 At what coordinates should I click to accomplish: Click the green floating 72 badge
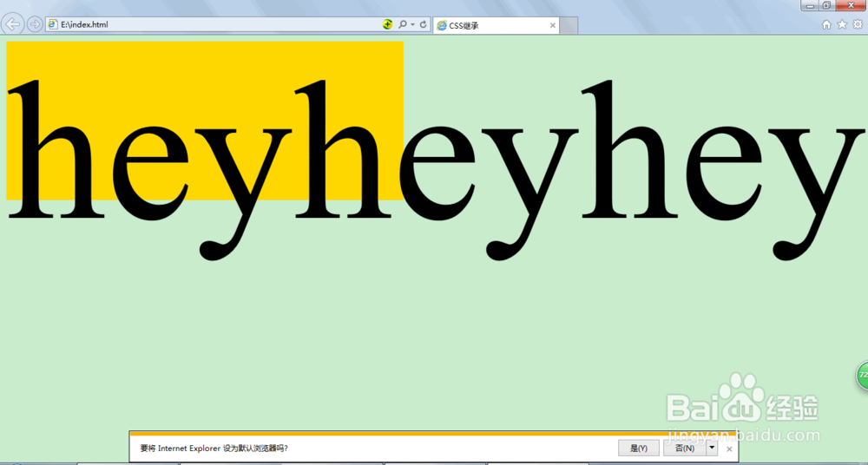[862, 376]
